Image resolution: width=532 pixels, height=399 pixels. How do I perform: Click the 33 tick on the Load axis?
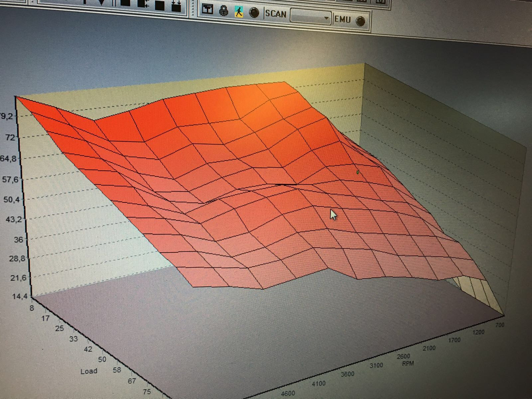[73, 339]
